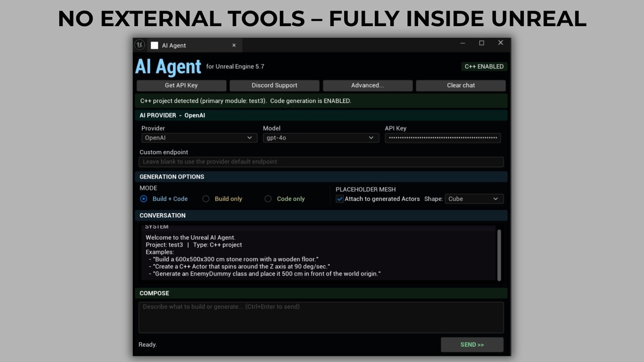Minimize the AI Agent window

463,43
